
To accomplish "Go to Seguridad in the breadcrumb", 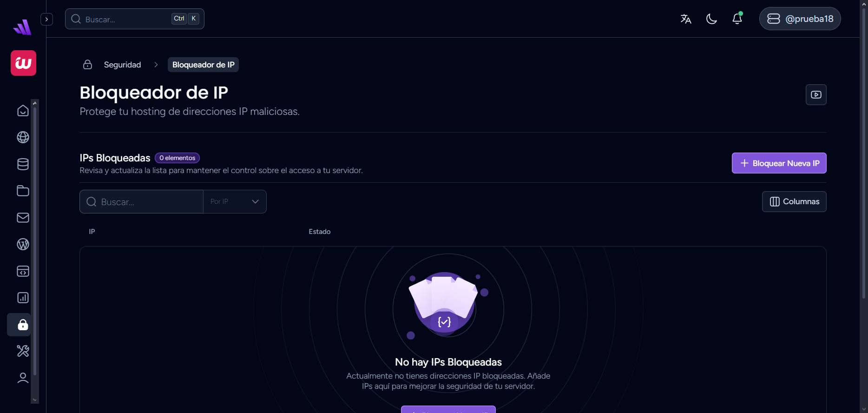I will click(x=122, y=65).
